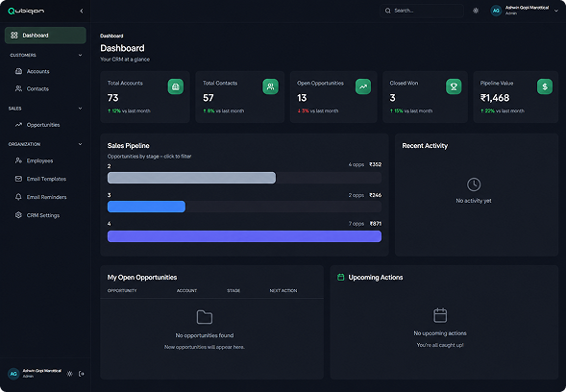Image resolution: width=566 pixels, height=392 pixels.
Task: Click the Upcoming Actions calendar header icon
Action: (340, 278)
